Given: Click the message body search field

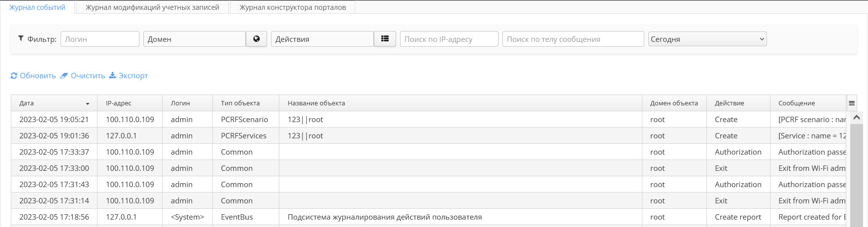Looking at the screenshot, I should click(x=573, y=39).
